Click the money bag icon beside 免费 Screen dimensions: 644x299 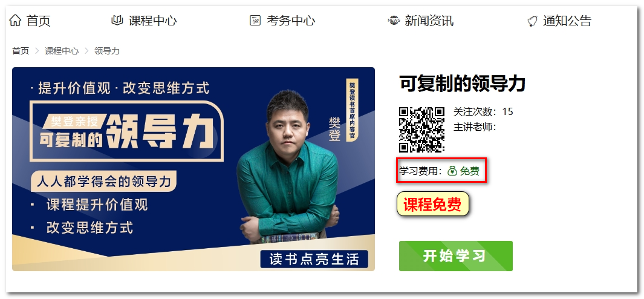coord(452,171)
